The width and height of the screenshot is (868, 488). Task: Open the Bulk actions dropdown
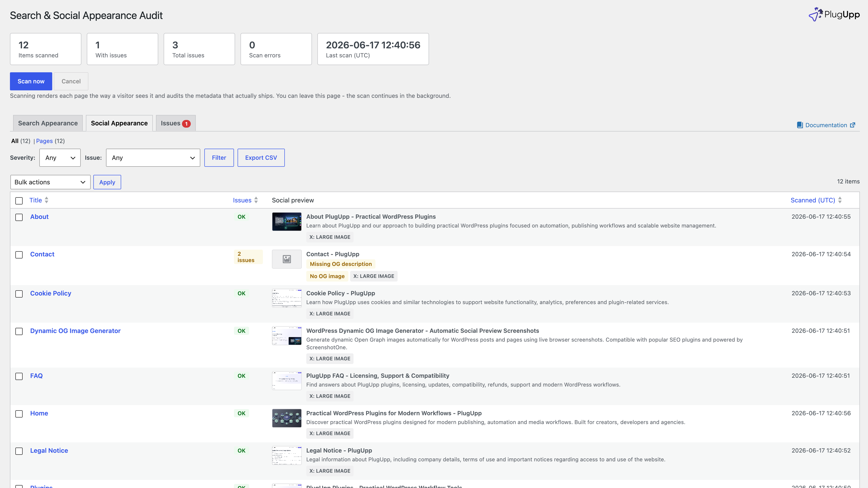50,182
